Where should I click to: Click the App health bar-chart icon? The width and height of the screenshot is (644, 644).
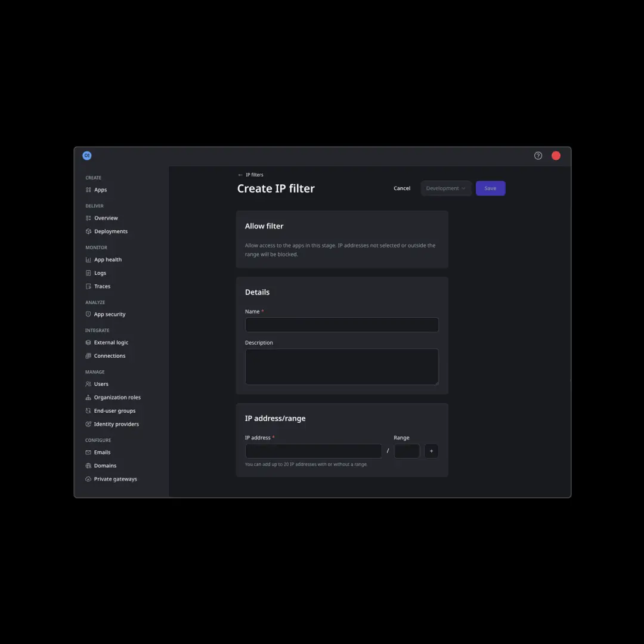[x=88, y=259]
